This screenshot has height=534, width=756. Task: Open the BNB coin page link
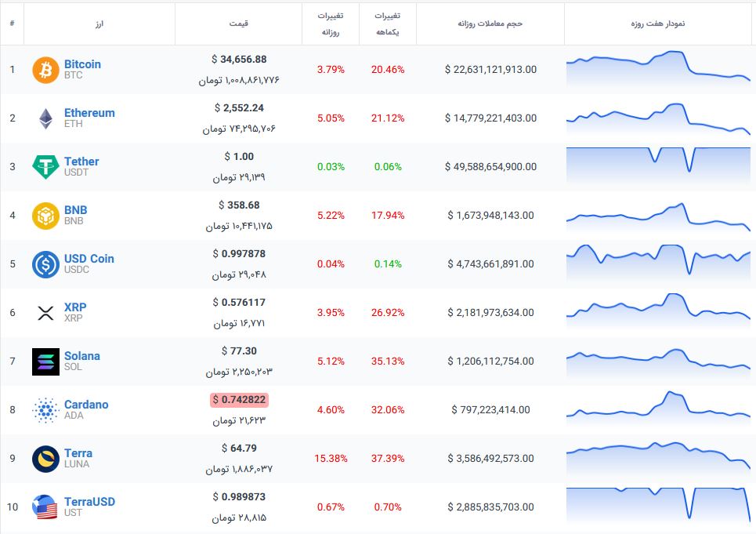(76, 210)
